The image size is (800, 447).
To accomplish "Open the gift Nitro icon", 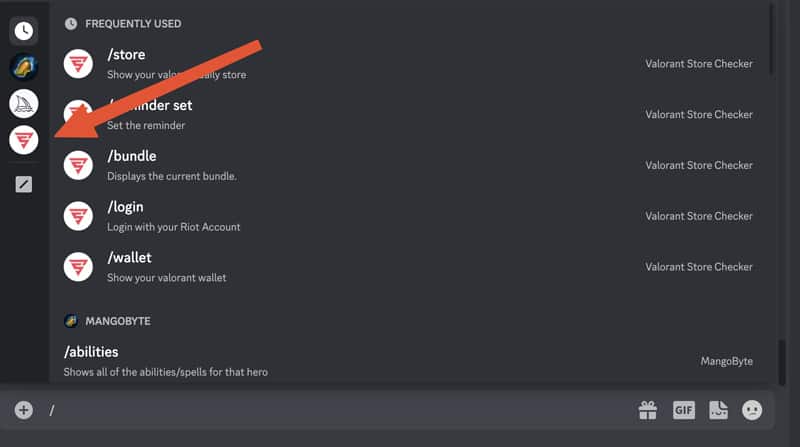I will [648, 410].
